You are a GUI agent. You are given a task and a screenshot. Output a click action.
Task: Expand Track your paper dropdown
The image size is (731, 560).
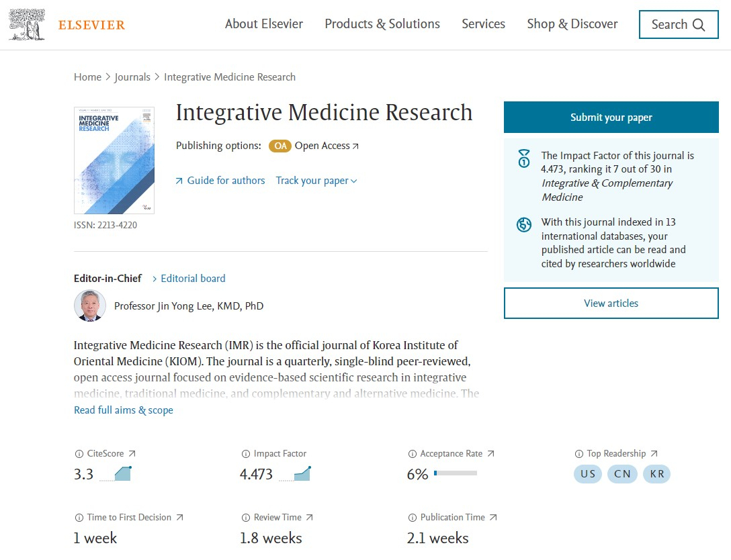pyautogui.click(x=316, y=181)
